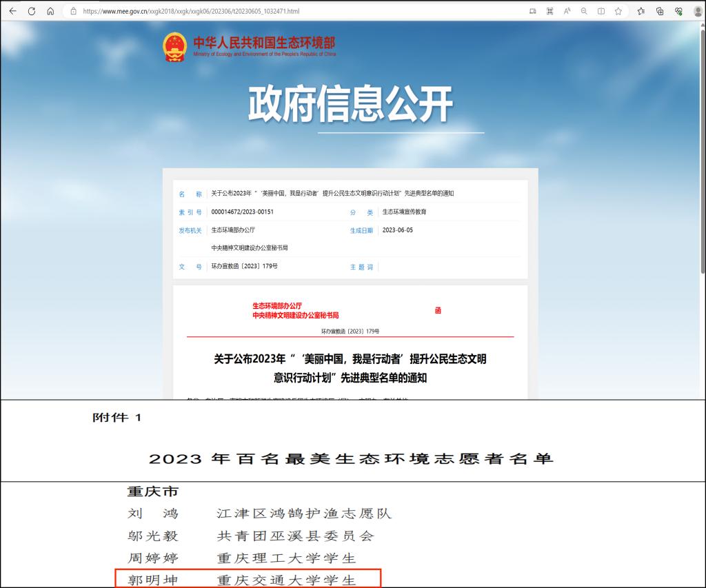Screen dimensions: 706x588
Task: Click the 生成日期 label
Action: (361, 230)
